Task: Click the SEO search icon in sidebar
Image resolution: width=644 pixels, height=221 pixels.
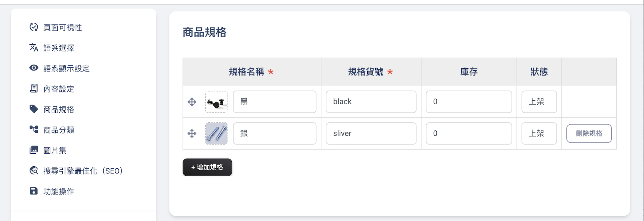Action: pyautogui.click(x=34, y=171)
